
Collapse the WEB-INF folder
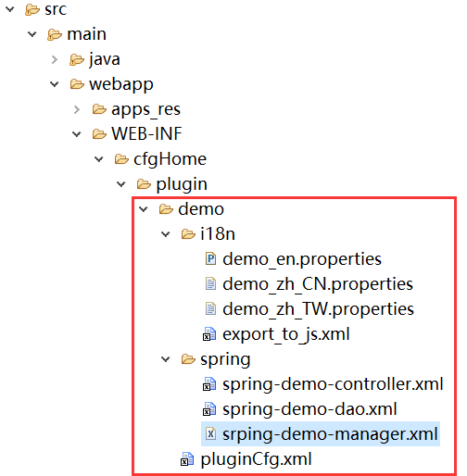[76, 134]
